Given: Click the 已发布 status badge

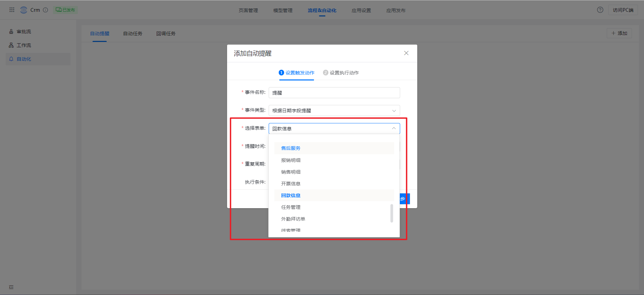Looking at the screenshot, I should pos(65,10).
